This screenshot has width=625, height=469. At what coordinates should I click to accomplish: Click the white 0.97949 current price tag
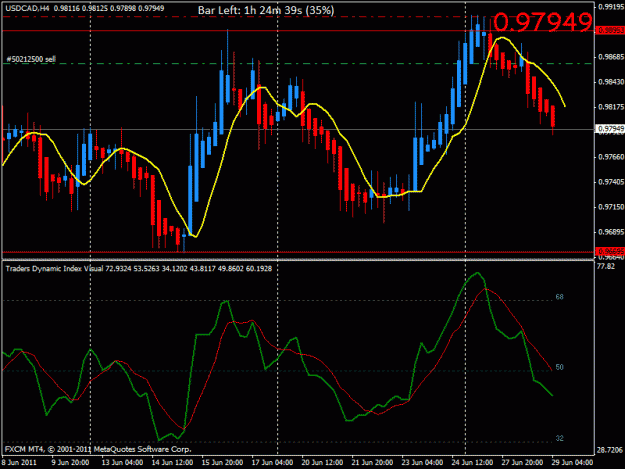(x=610, y=129)
